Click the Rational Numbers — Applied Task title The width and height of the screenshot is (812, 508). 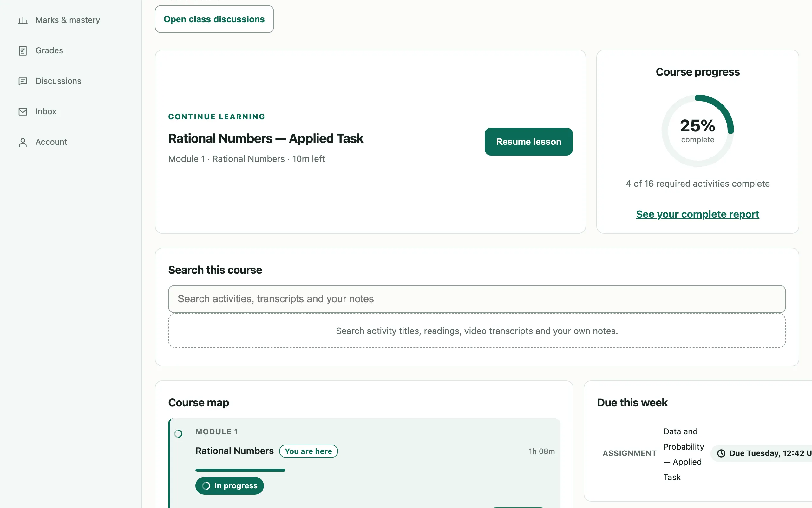[x=266, y=138]
